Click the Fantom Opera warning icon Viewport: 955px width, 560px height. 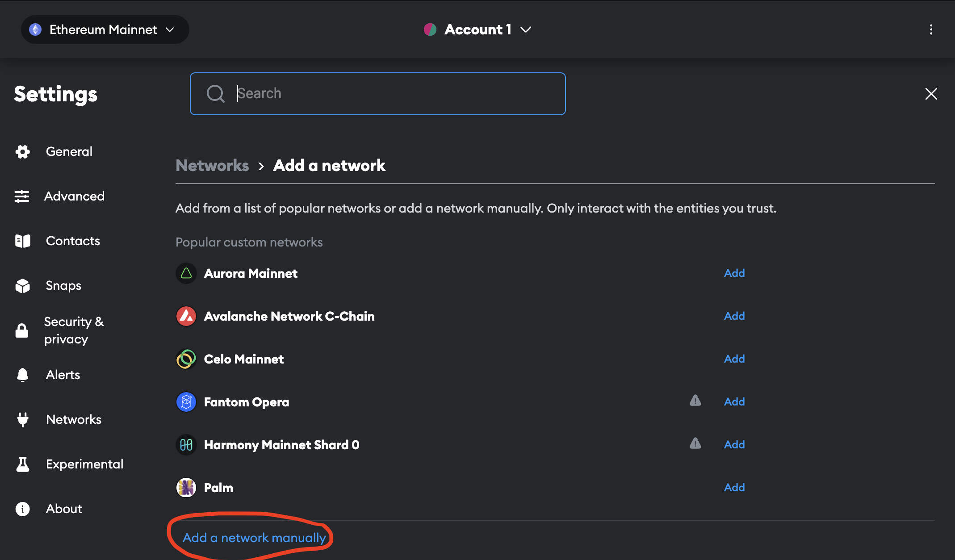(x=695, y=401)
